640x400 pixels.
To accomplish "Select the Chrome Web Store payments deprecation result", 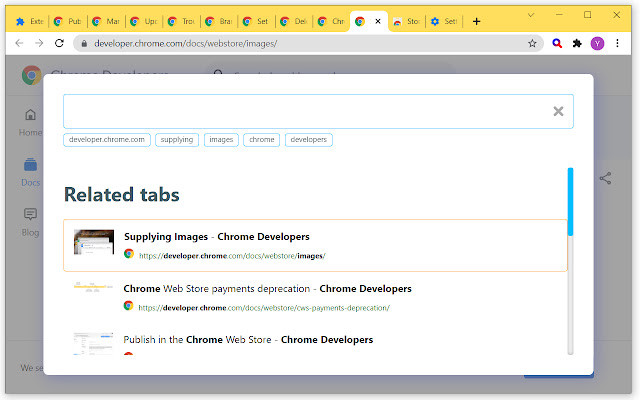I will pos(315,298).
